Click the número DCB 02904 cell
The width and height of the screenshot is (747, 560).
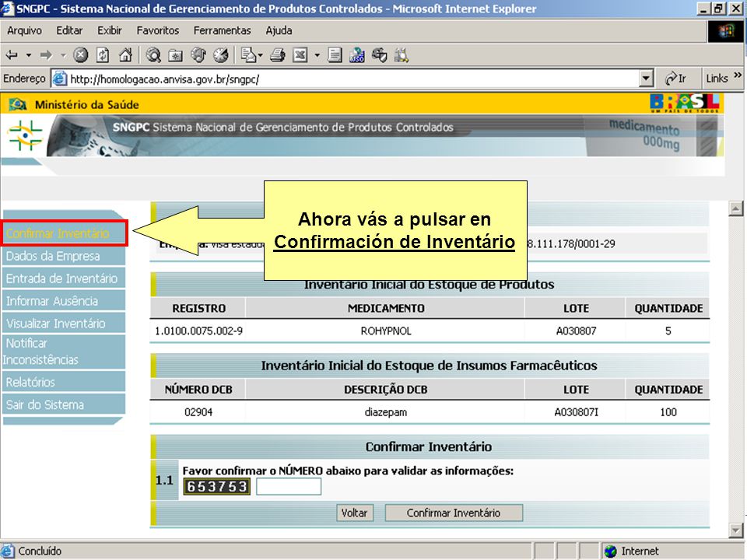coord(198,412)
